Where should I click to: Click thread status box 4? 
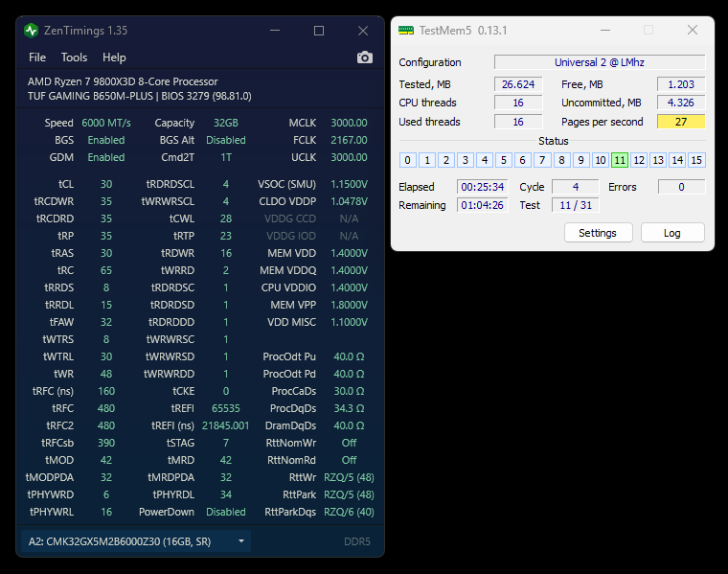(485, 160)
